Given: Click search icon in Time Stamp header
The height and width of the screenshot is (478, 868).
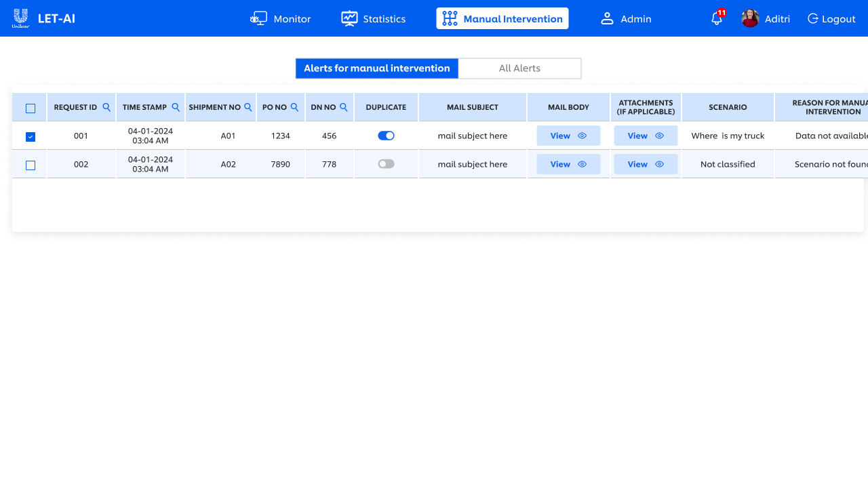Looking at the screenshot, I should tap(176, 107).
